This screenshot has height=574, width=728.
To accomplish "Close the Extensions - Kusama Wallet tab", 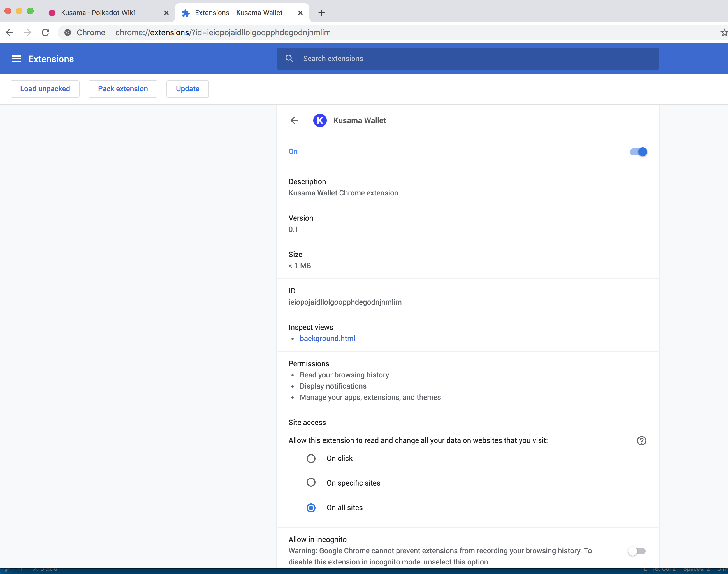I will tap(300, 13).
